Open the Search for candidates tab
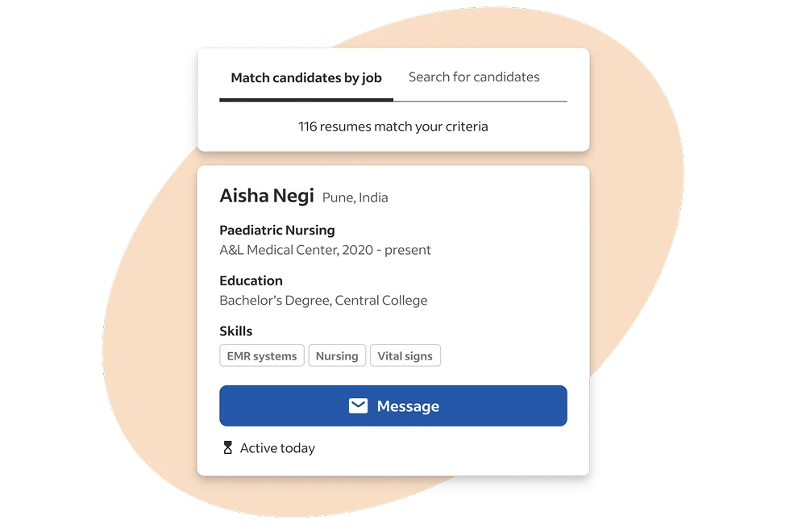 pos(474,77)
